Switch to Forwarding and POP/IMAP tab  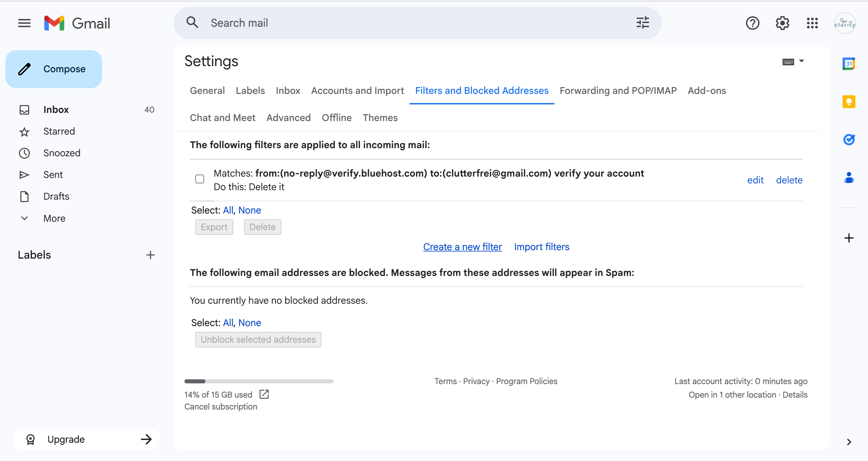(x=618, y=91)
